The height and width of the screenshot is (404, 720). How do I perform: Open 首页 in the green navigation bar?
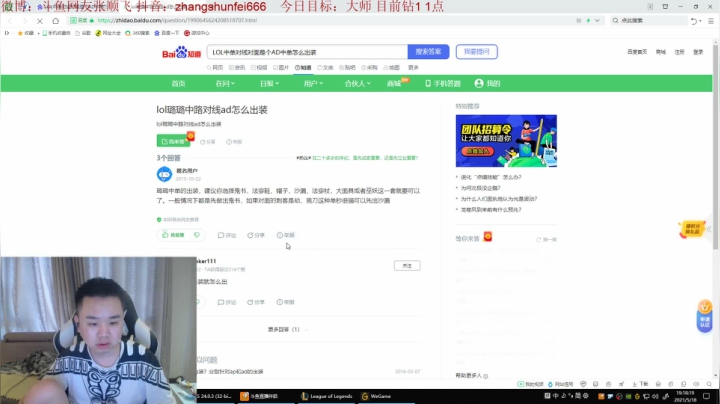(178, 84)
